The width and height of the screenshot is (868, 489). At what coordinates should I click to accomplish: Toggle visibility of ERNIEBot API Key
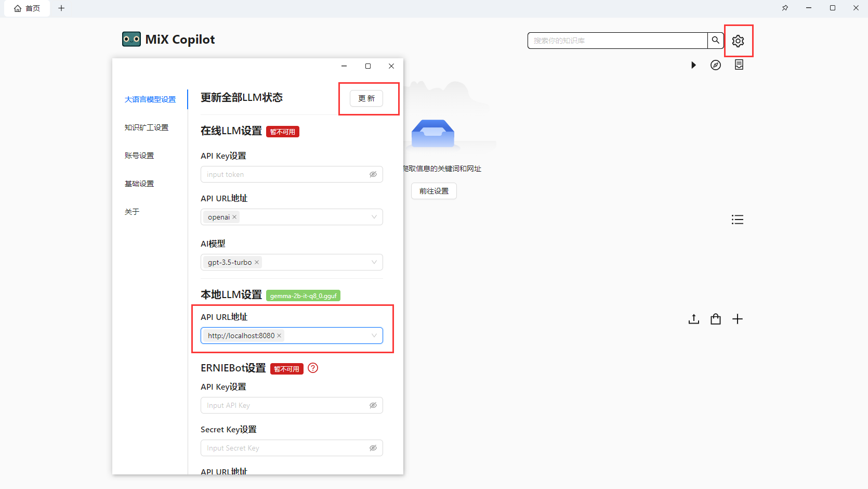pos(373,405)
